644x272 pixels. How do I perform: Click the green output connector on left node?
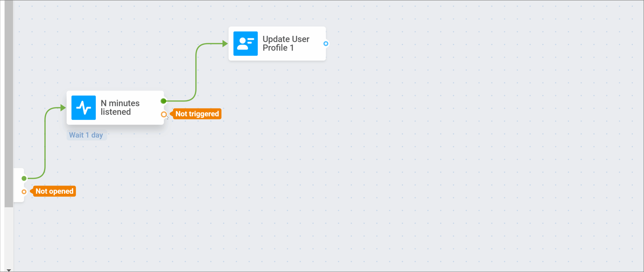pos(24,178)
